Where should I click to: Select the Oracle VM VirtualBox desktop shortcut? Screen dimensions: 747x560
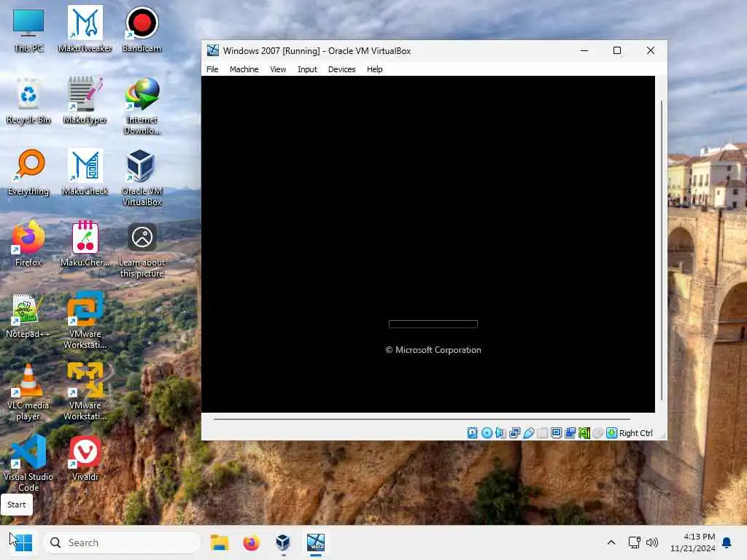click(x=142, y=178)
